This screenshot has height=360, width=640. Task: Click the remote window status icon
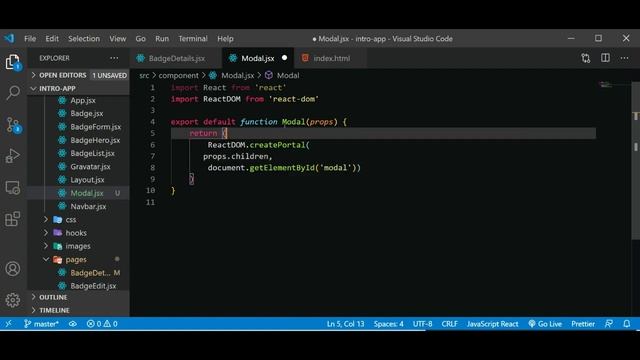pyautogui.click(x=9, y=324)
